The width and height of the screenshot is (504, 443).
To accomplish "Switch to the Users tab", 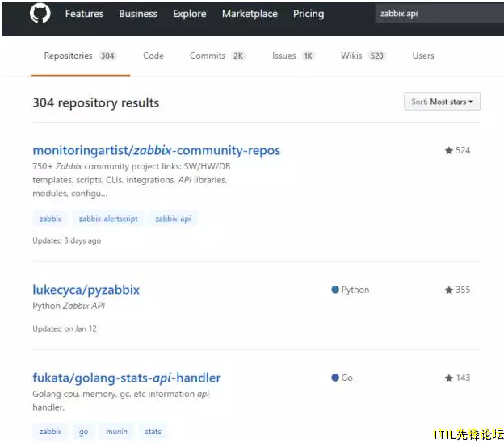I will [x=423, y=56].
